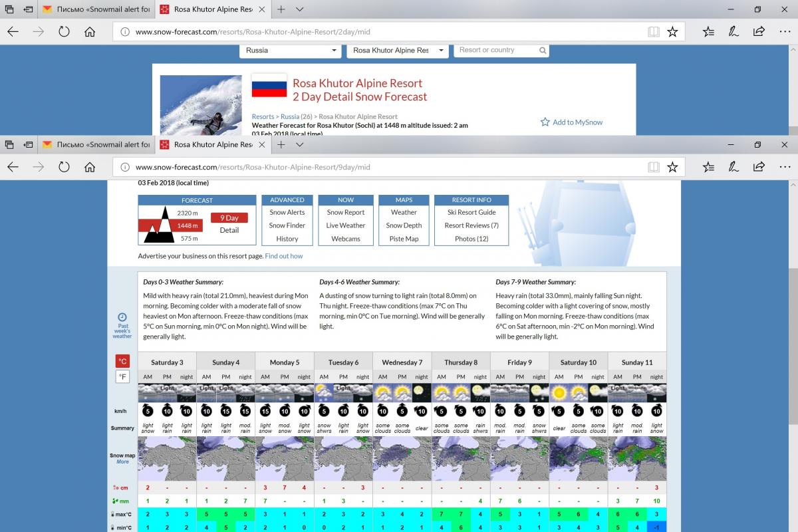The height and width of the screenshot is (532, 798).
Task: Choose the 9 Day forecast option
Action: pyautogui.click(x=229, y=217)
